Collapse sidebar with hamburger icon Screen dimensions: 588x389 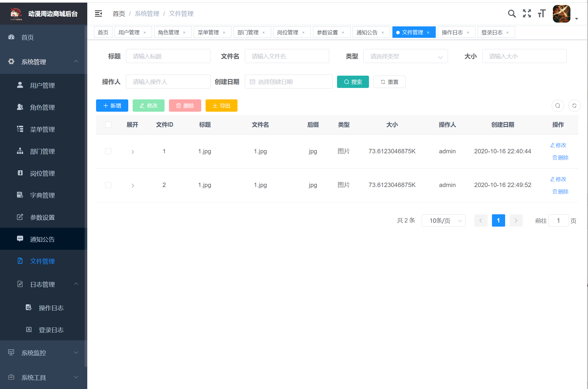point(98,13)
